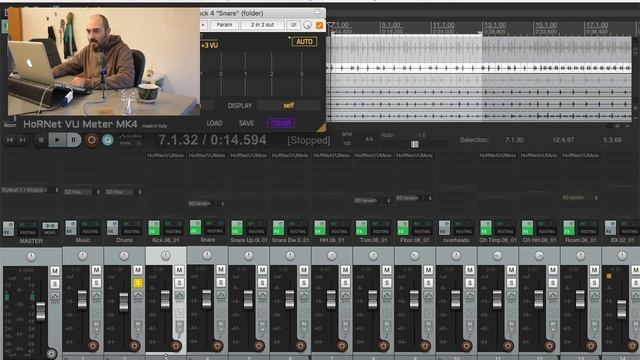Open Routing for Tom.06_01 track
Image resolution: width=640 pixels, height=360 pixels.
click(380, 231)
